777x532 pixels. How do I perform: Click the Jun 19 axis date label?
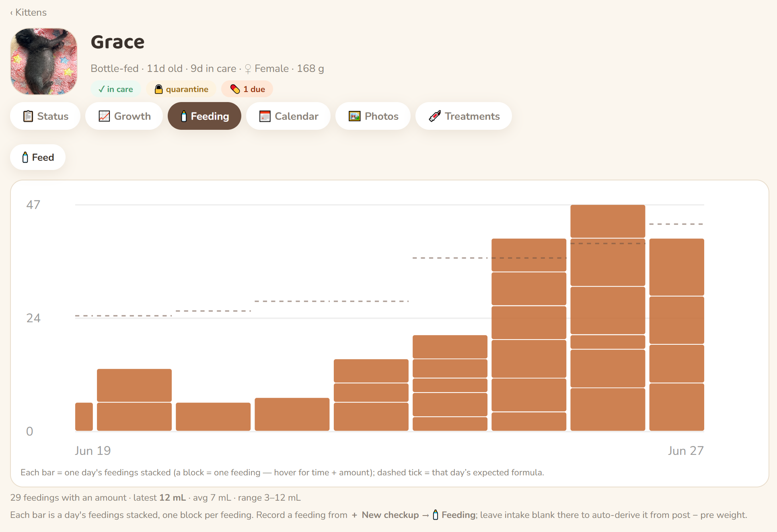pyautogui.click(x=93, y=451)
